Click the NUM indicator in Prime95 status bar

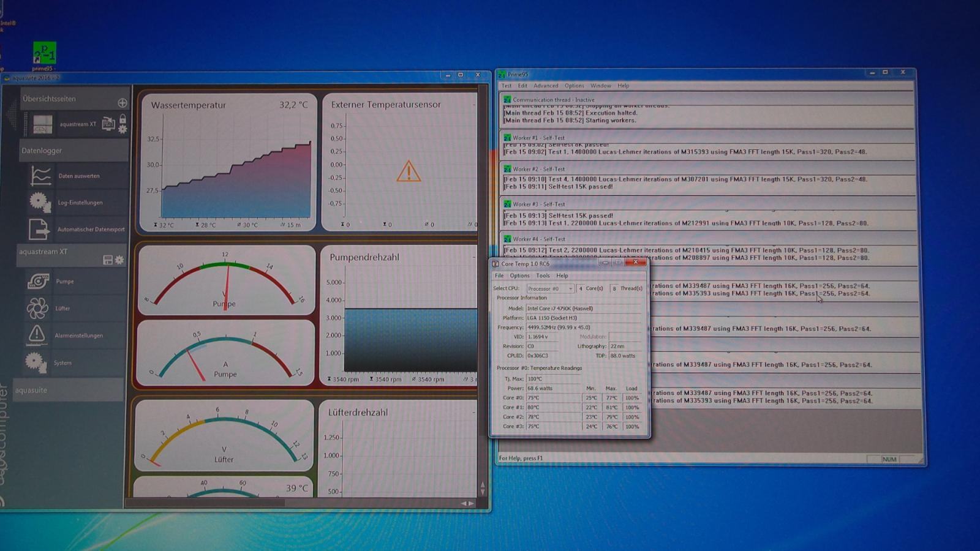coord(889,459)
